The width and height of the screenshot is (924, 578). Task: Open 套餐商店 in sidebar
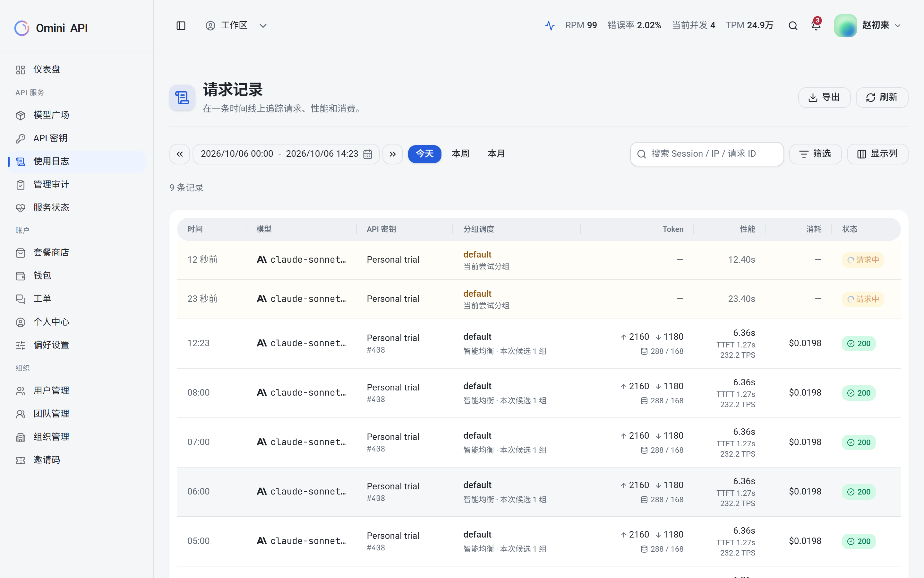[x=76, y=253]
